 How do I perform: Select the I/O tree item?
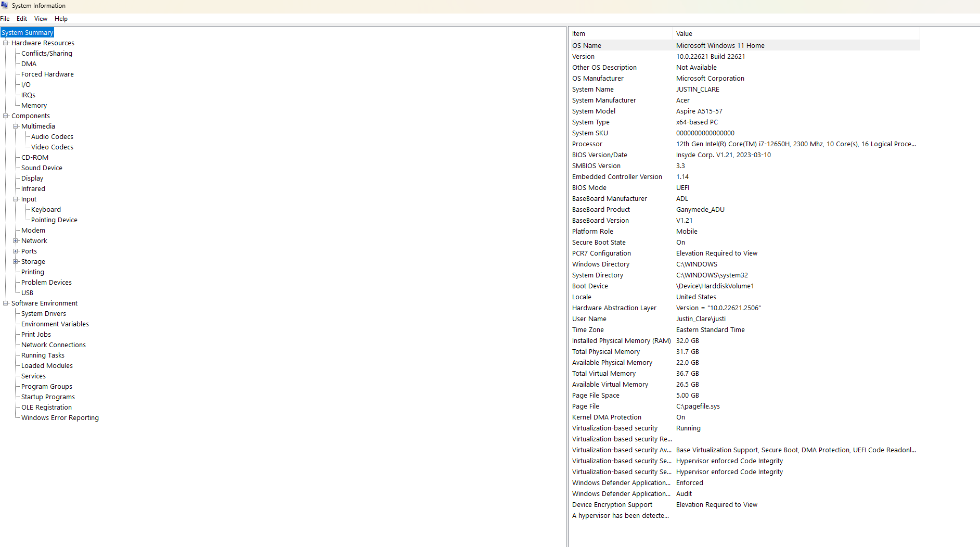tap(26, 85)
